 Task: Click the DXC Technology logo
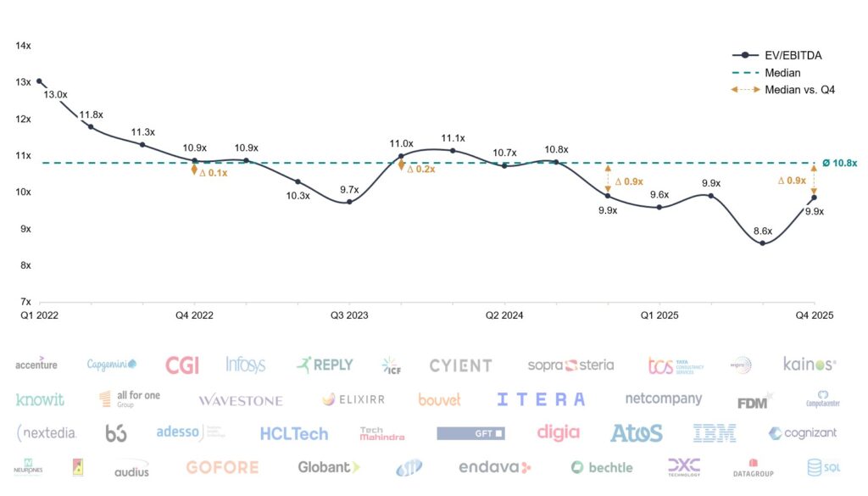(x=683, y=467)
